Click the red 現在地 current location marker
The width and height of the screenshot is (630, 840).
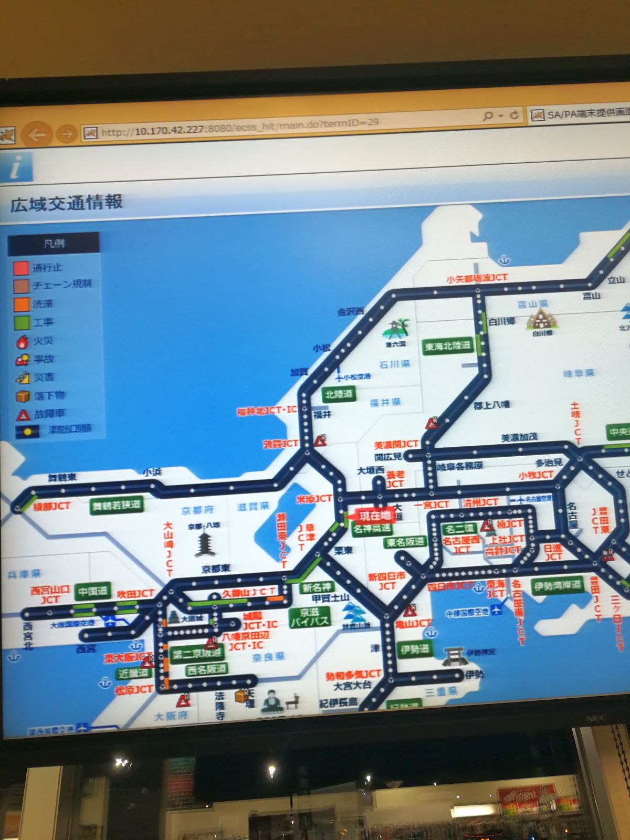(x=373, y=516)
